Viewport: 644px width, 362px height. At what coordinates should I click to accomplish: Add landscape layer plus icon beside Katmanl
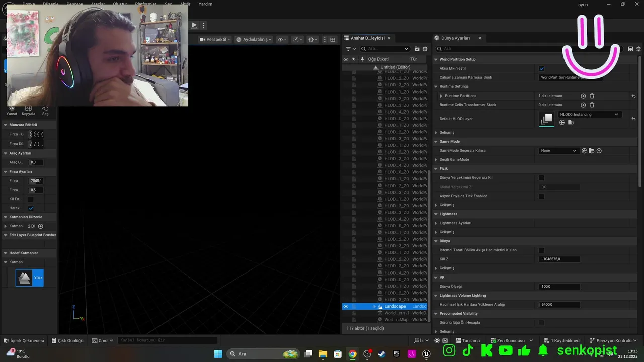click(x=41, y=226)
